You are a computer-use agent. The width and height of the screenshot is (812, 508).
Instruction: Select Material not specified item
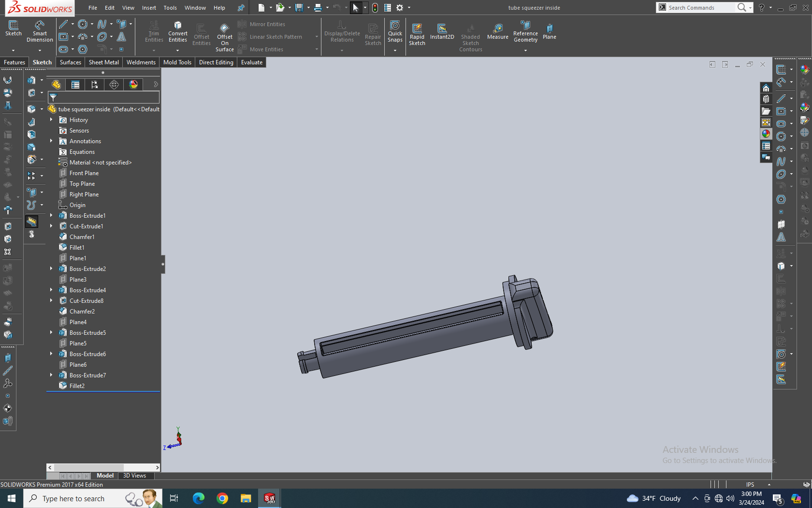pyautogui.click(x=101, y=163)
